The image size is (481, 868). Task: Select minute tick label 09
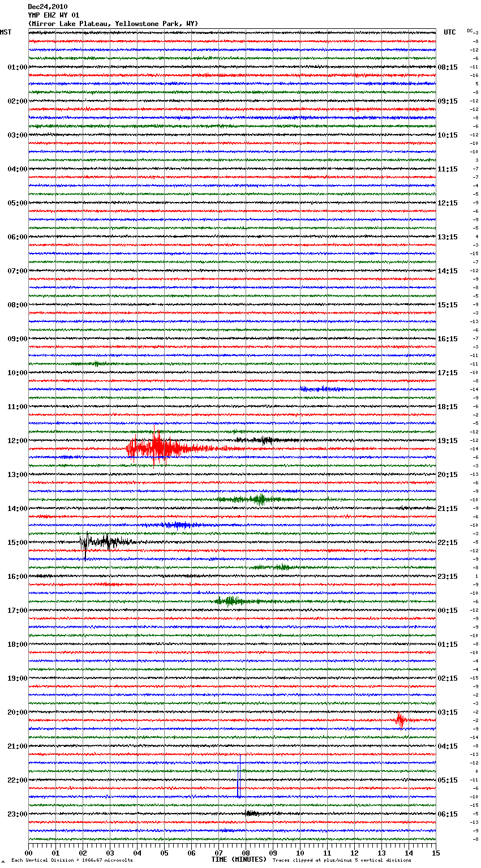pos(273,853)
